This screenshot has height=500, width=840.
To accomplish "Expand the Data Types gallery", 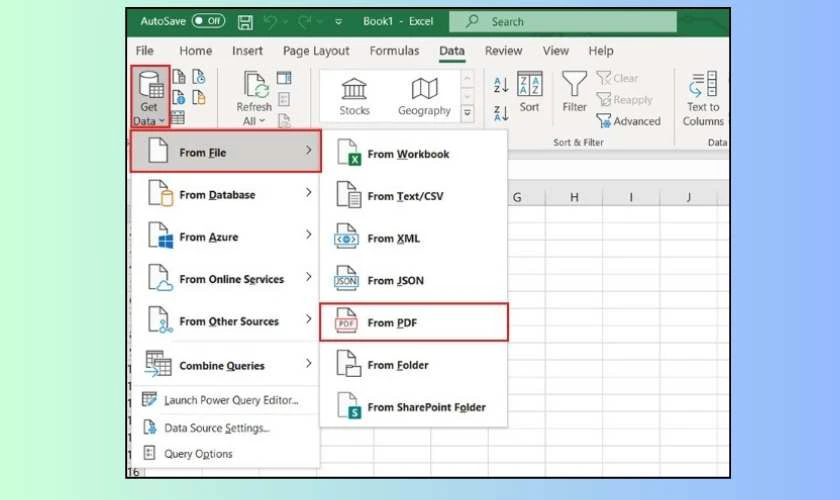I will pos(467,113).
